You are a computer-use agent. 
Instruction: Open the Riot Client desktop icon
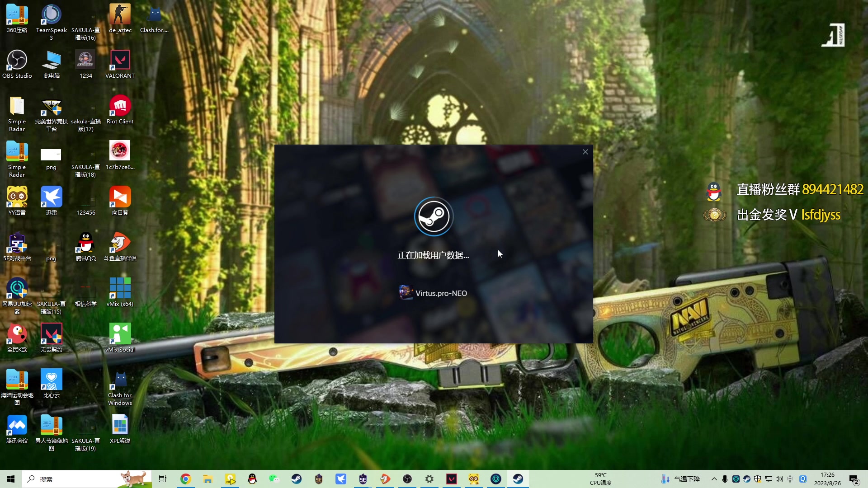tap(120, 110)
